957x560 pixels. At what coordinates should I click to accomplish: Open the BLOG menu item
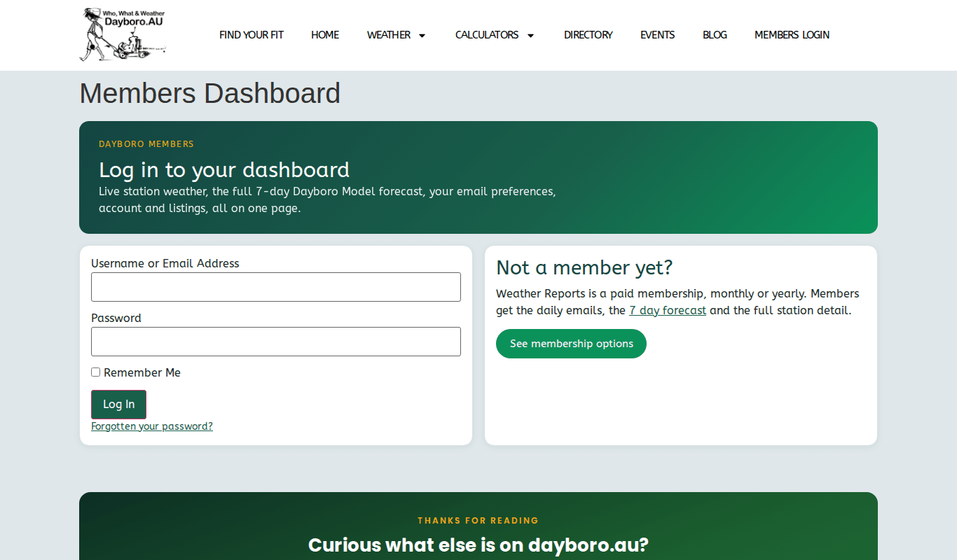pyautogui.click(x=715, y=35)
